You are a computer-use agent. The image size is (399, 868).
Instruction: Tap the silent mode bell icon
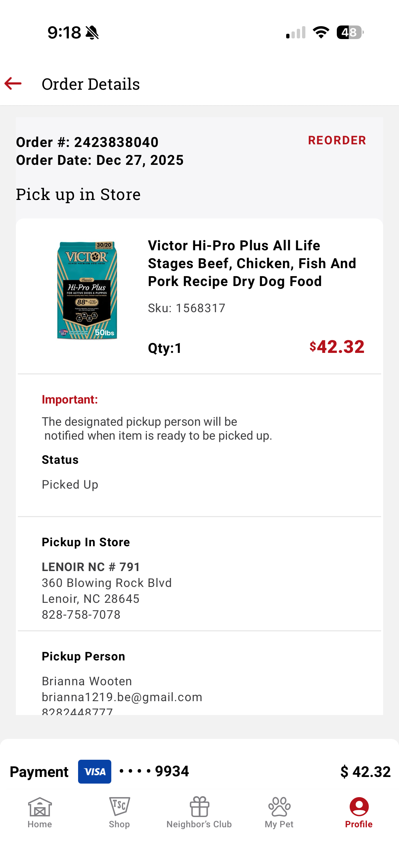92,33
